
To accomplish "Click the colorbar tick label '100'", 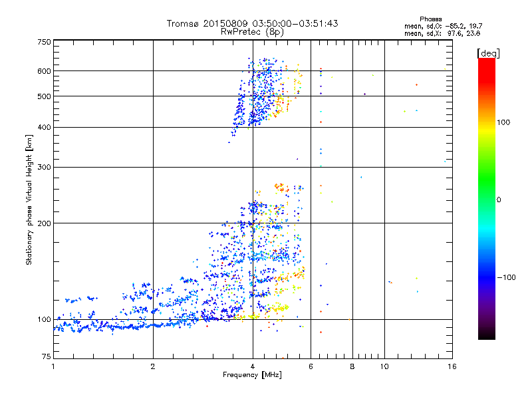I will [503, 122].
